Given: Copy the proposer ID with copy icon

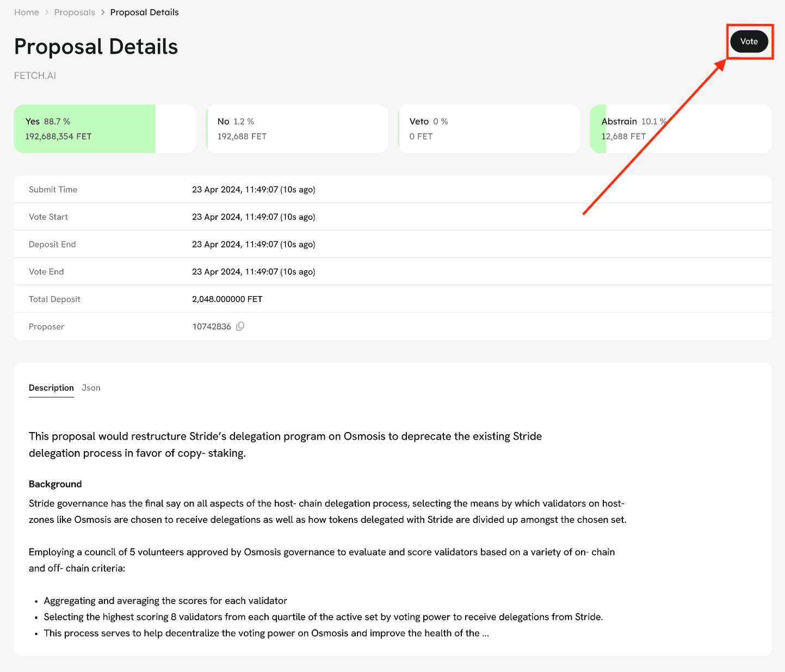Looking at the screenshot, I should [240, 326].
